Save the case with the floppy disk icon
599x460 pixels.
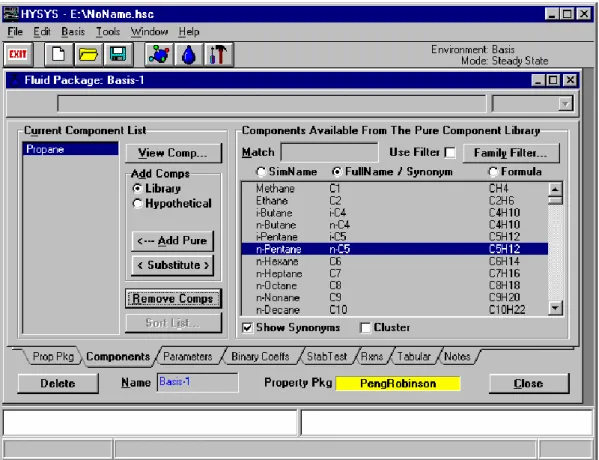[118, 55]
